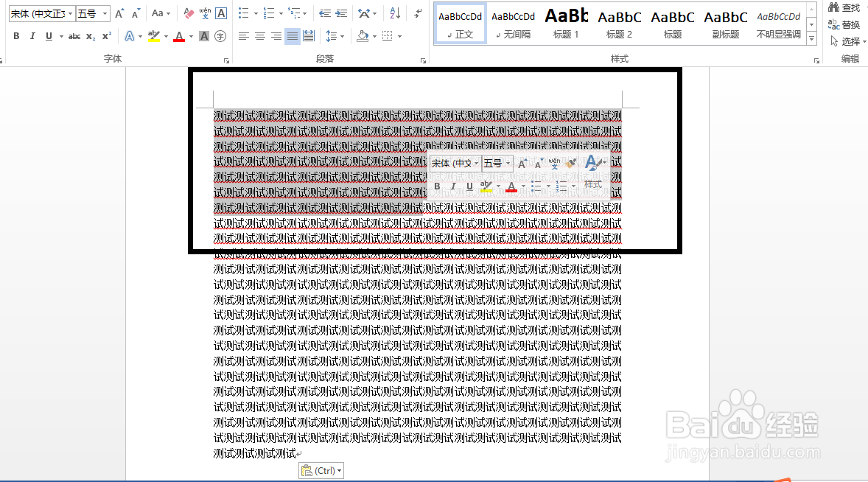The width and height of the screenshot is (868, 482).
Task: Toggle Italic in the ribbon
Action: pos(32,37)
